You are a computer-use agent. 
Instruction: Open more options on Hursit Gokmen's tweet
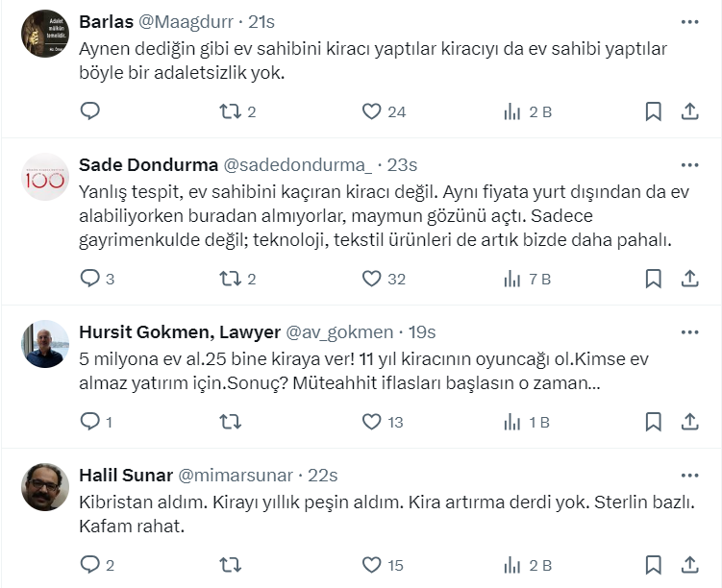click(689, 331)
